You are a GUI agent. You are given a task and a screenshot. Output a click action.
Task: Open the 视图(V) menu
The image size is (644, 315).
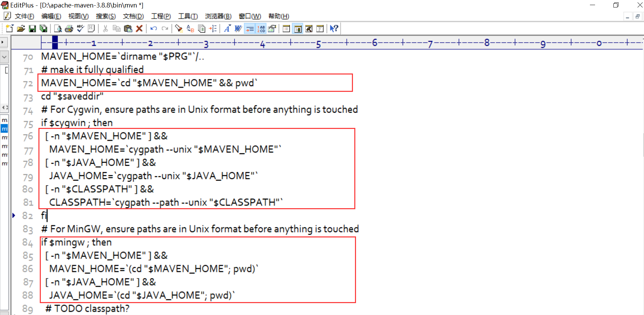click(x=79, y=16)
